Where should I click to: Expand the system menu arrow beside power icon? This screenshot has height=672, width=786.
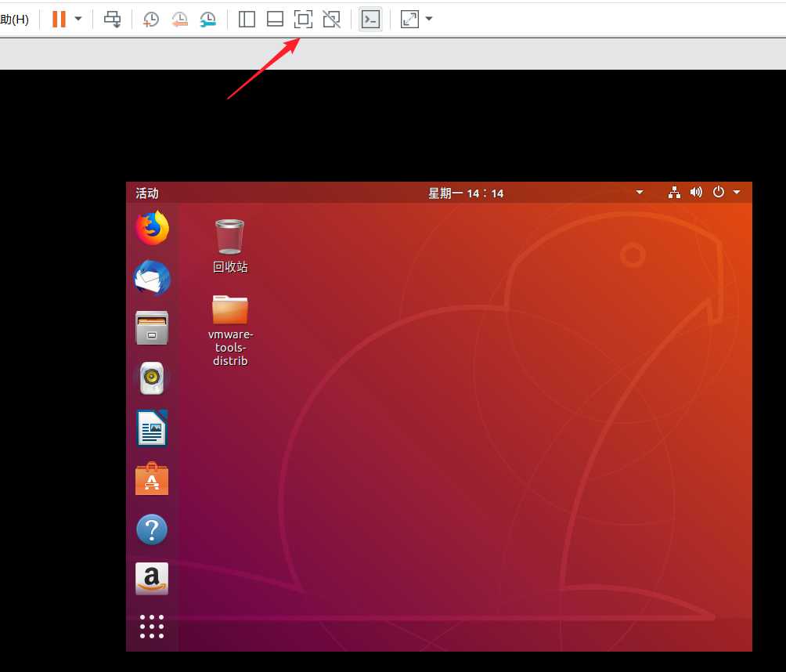(x=737, y=192)
